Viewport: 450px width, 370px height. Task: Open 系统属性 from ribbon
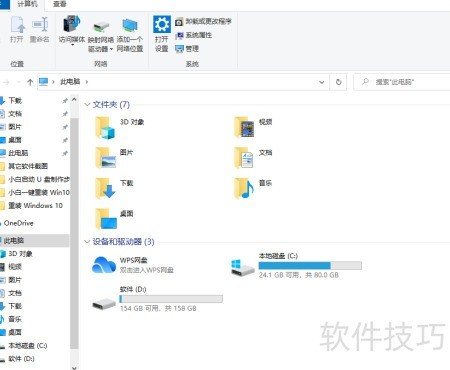[194, 35]
